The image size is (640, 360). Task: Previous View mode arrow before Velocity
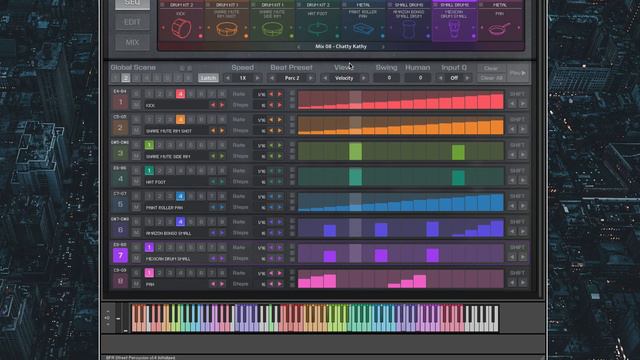(325, 78)
